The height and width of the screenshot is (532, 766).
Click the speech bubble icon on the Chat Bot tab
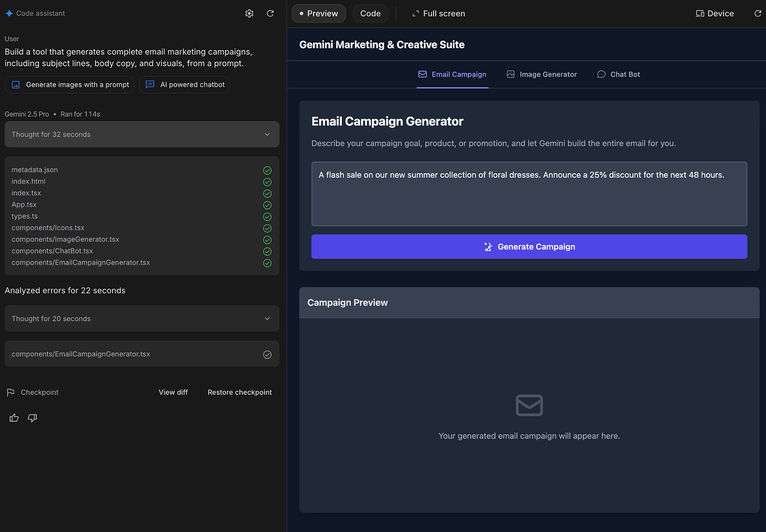pos(601,75)
